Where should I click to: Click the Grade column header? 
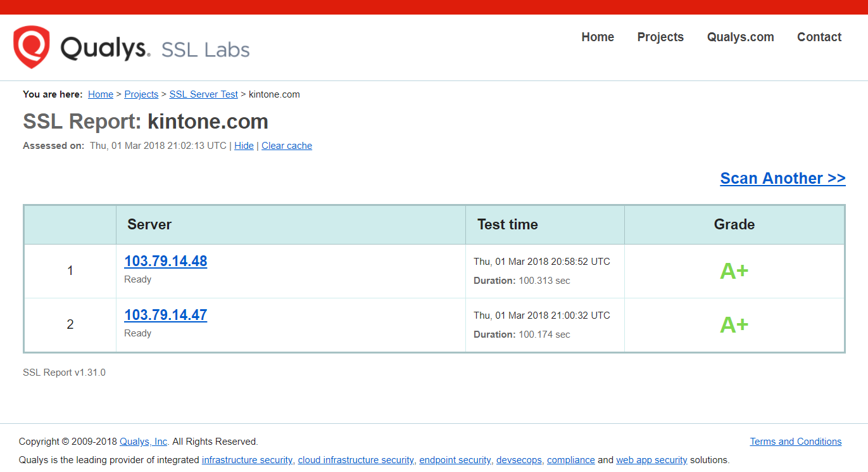[x=734, y=224]
